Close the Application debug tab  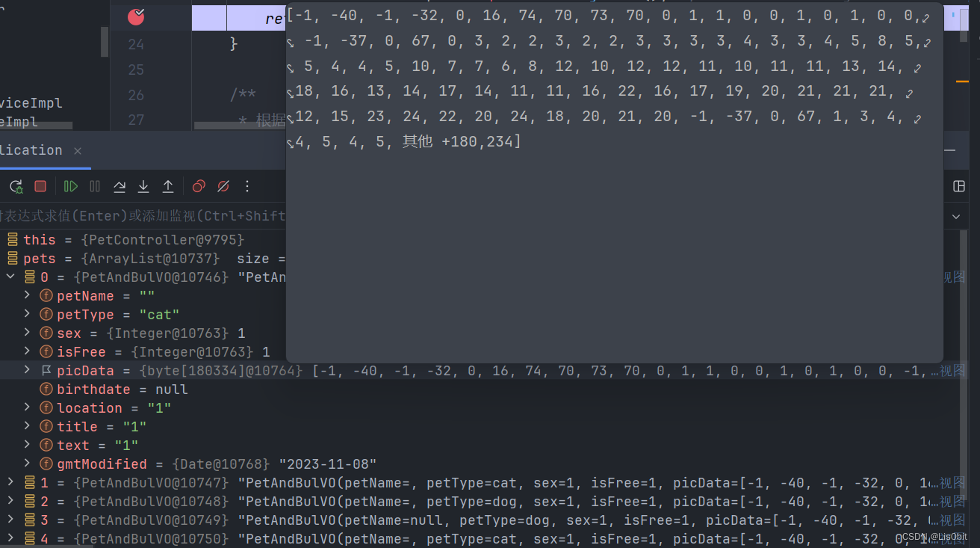(78, 150)
